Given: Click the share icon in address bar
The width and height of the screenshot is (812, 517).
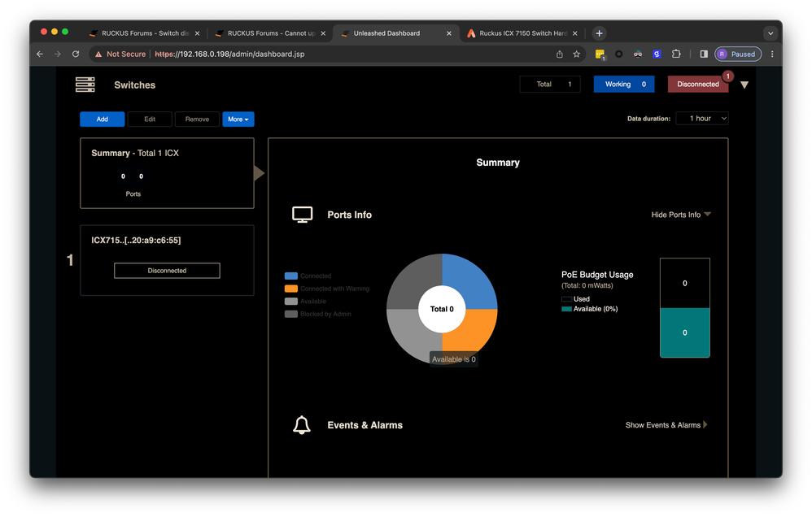Looking at the screenshot, I should 560,54.
